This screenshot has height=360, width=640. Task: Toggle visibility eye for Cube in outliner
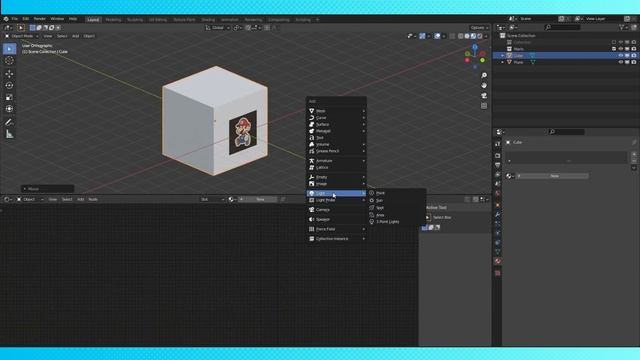pyautogui.click(x=620, y=56)
